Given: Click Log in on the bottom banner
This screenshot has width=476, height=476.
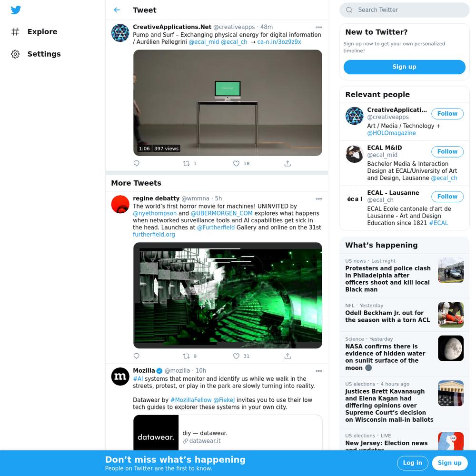Looking at the screenshot, I should point(413,463).
